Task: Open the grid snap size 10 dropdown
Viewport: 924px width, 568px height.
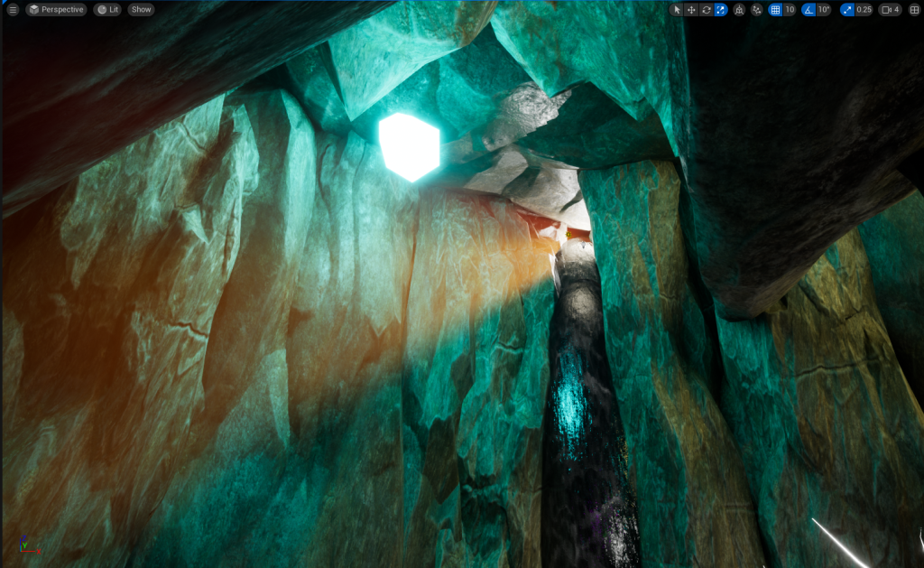Action: 790,10
